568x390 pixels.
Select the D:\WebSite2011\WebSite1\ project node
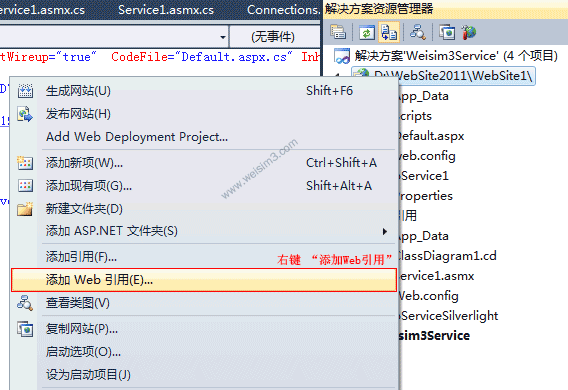(453, 76)
